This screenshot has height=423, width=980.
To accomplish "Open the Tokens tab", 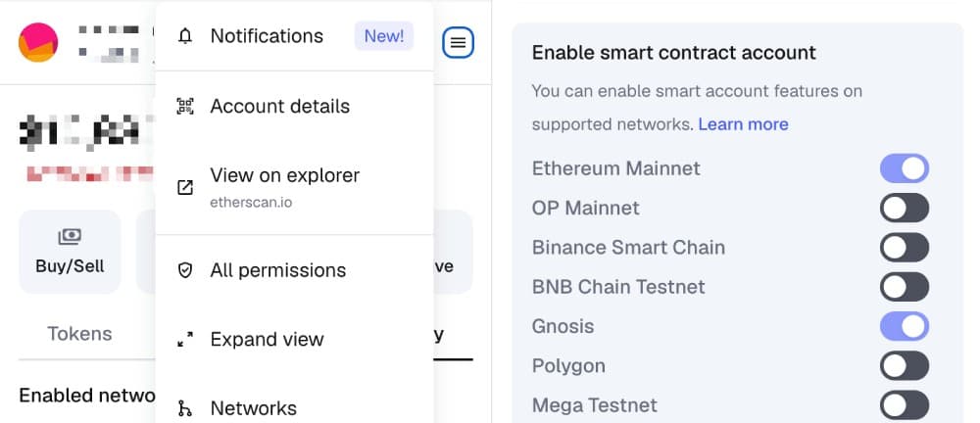I will (80, 334).
